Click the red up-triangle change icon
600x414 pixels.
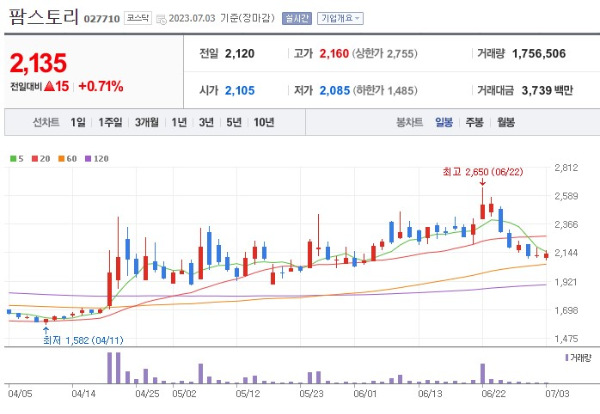pyautogui.click(x=49, y=86)
